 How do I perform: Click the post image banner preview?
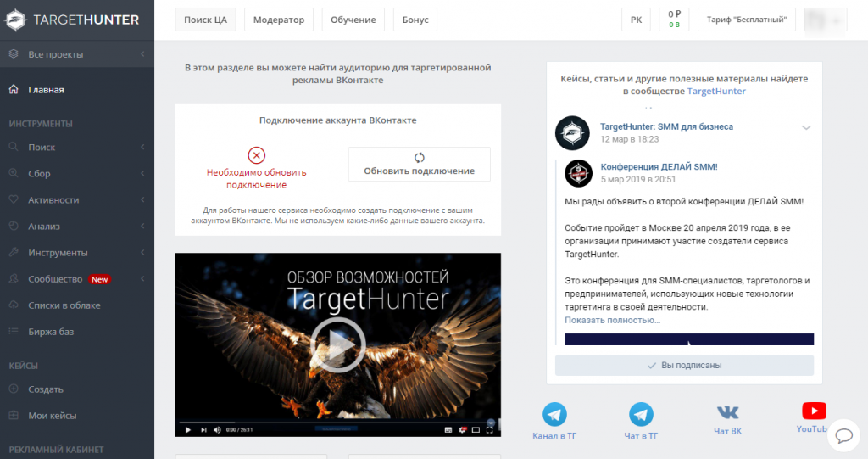click(689, 339)
